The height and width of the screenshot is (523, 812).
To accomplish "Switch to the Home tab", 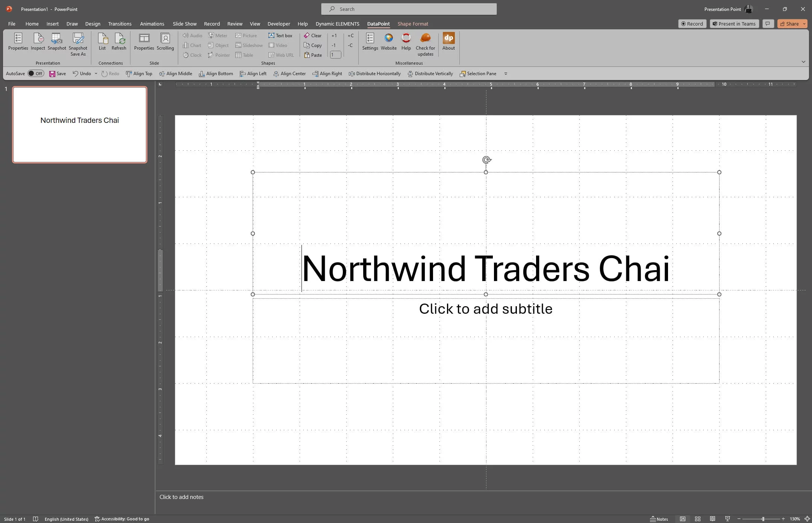I will [32, 24].
